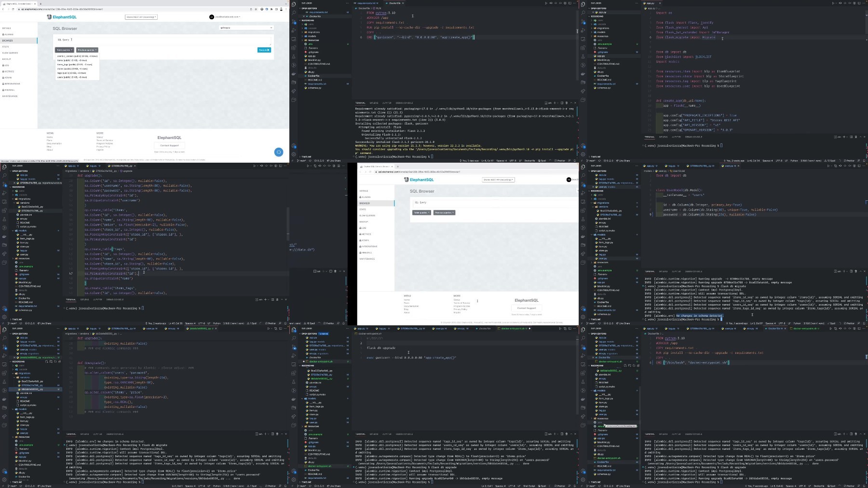Viewport: 868px width, 488px height.
Task: Open Explorer icon beside the Flask imports editor
Action: click(583, 4)
